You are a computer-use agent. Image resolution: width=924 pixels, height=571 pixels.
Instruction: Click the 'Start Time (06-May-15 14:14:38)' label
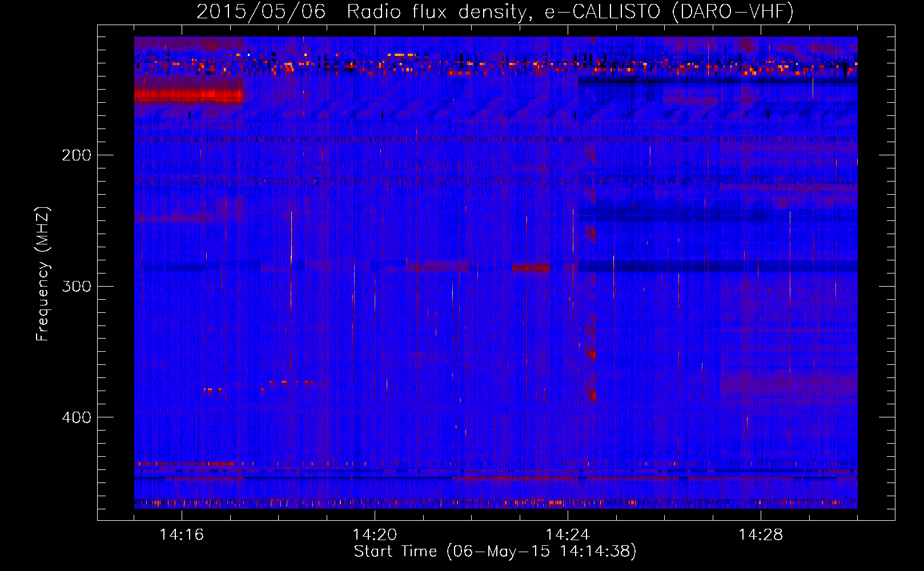pos(495,552)
